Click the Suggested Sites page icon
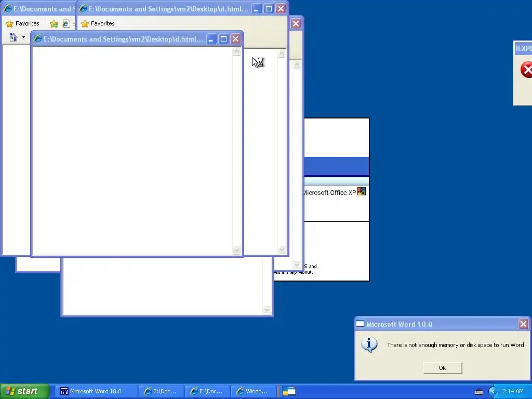The width and height of the screenshot is (532, 399). point(66,23)
